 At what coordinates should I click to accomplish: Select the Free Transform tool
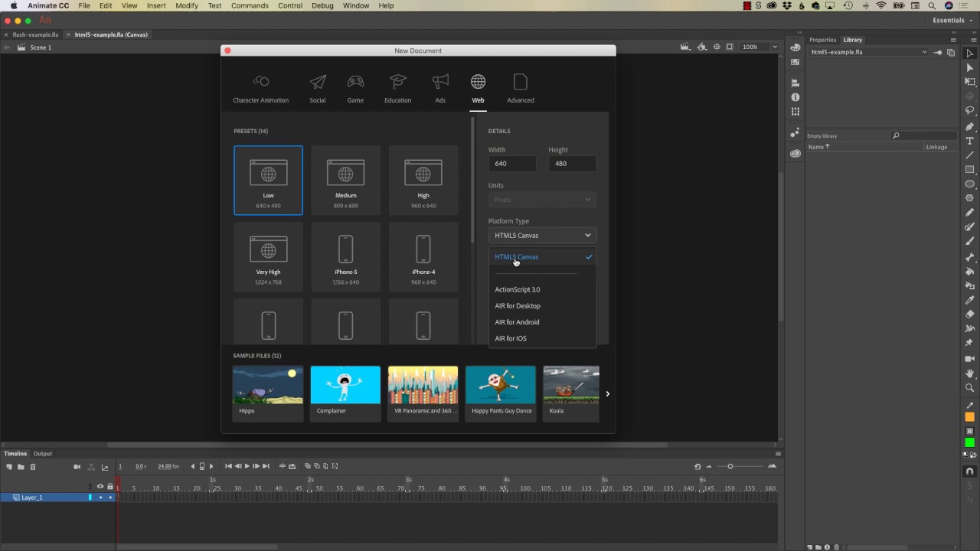(x=969, y=82)
